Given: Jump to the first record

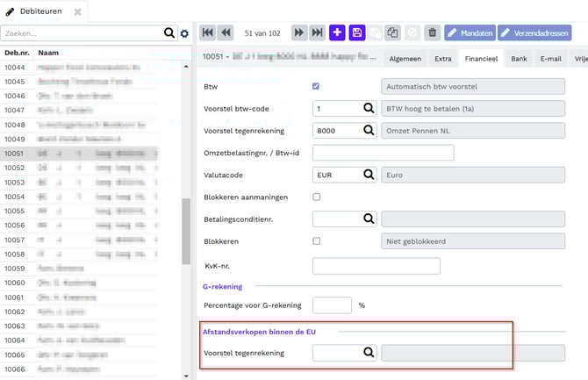Looking at the screenshot, I should tap(208, 32).
